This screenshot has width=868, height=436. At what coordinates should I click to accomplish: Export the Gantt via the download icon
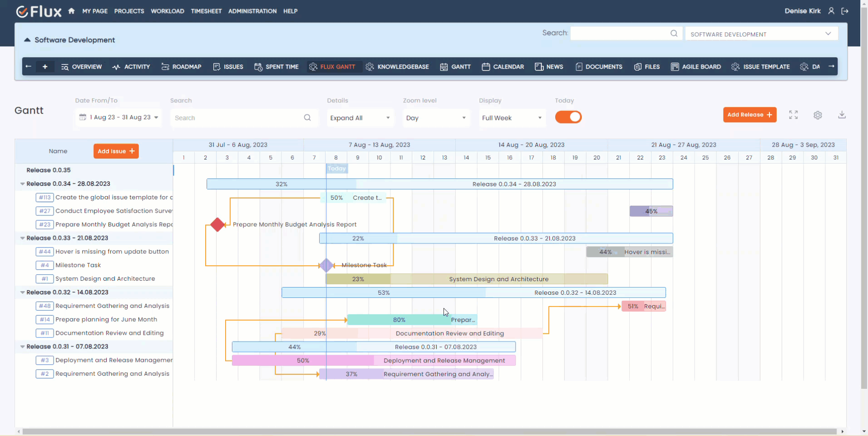coord(842,115)
